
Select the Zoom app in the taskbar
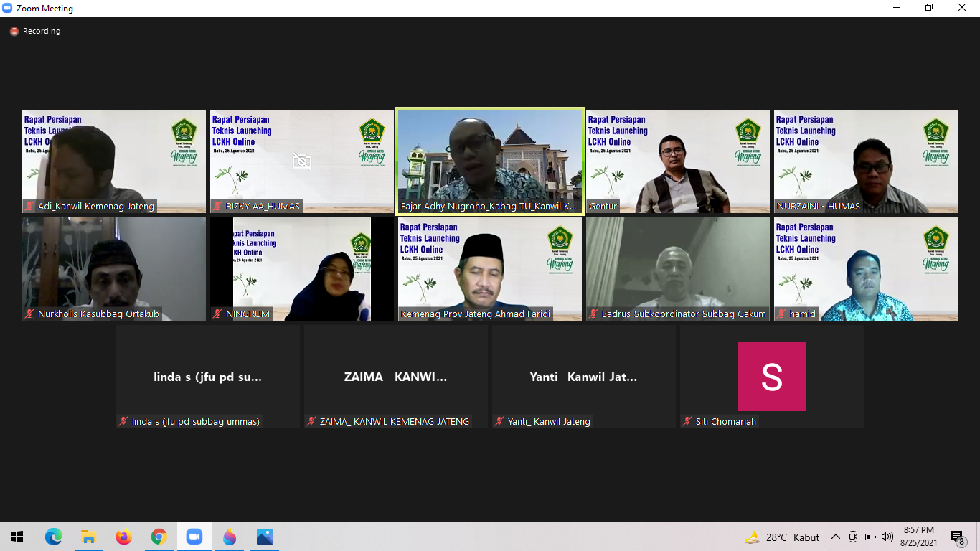tap(194, 537)
